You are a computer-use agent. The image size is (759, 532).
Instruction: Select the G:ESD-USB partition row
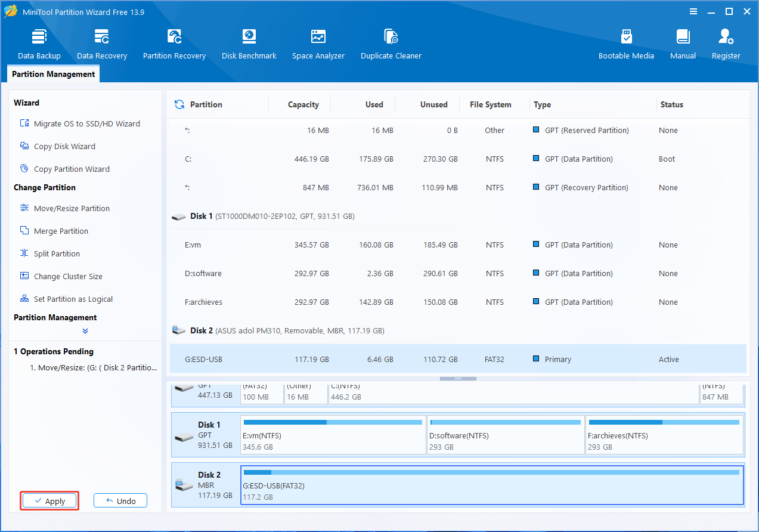click(x=458, y=360)
